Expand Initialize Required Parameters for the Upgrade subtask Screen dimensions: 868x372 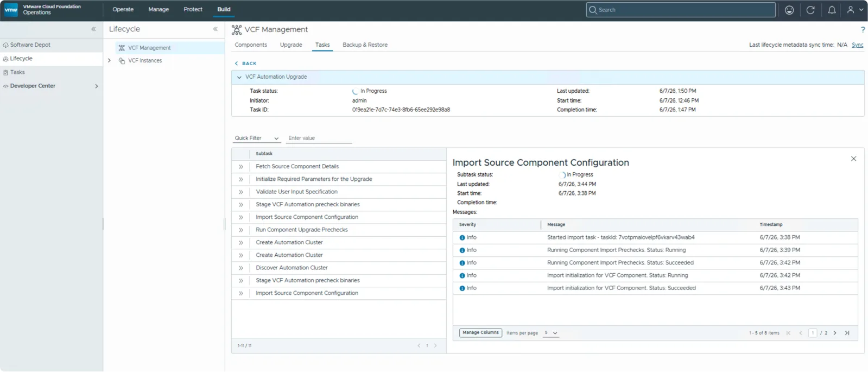click(x=240, y=179)
